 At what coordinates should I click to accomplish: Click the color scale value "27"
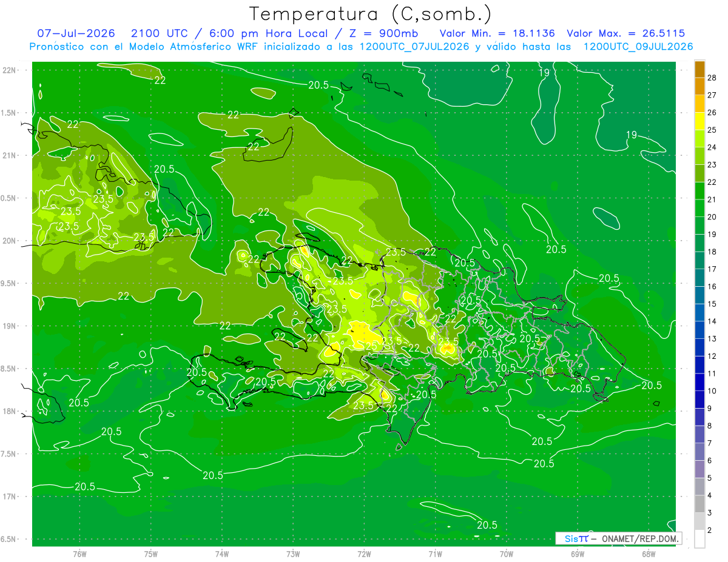click(712, 95)
